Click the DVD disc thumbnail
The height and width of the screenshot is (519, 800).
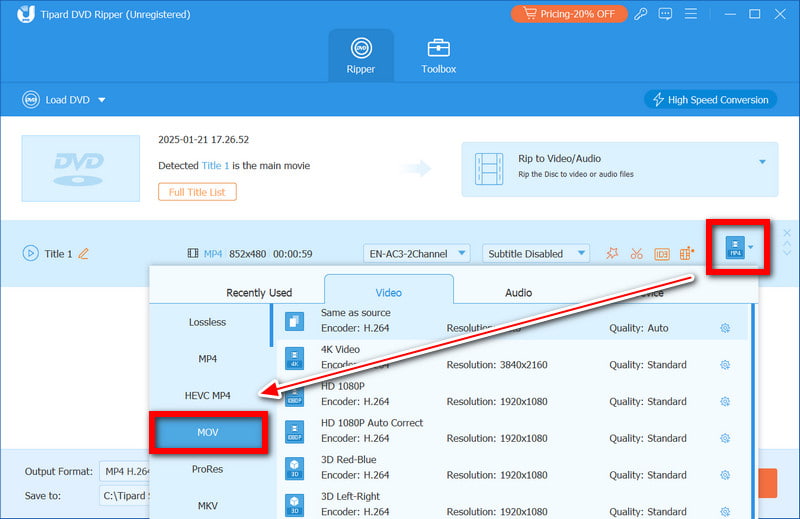pyautogui.click(x=81, y=168)
